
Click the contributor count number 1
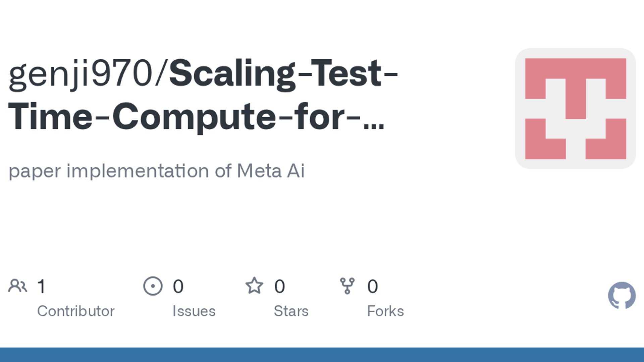(x=41, y=286)
